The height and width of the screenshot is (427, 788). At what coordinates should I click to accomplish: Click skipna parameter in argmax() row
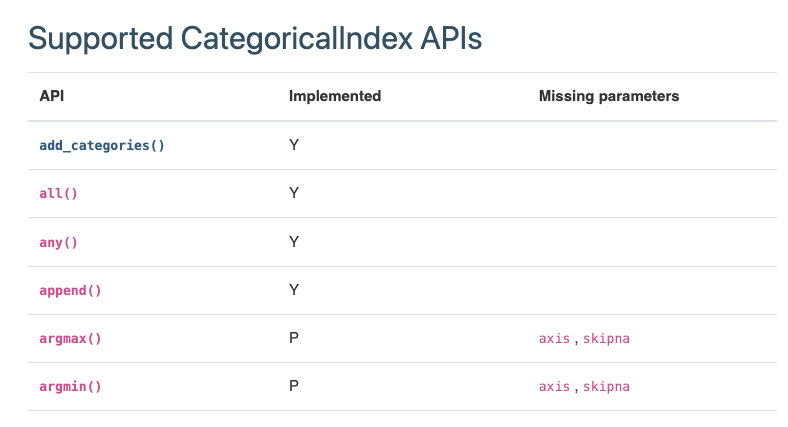[x=606, y=338]
